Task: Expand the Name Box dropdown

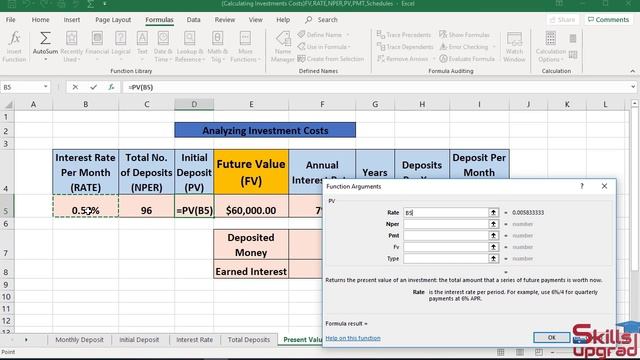Action: click(45, 87)
